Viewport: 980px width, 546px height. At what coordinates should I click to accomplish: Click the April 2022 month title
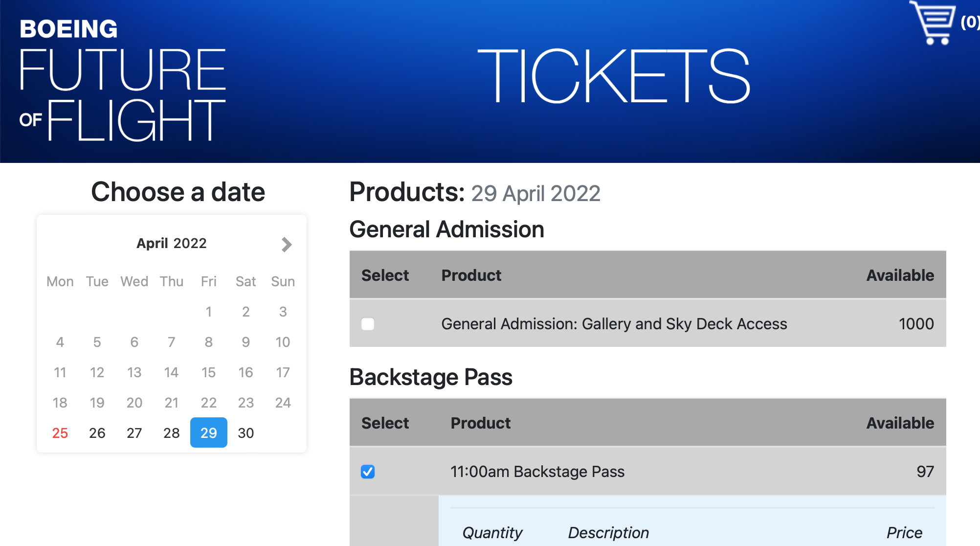(171, 243)
